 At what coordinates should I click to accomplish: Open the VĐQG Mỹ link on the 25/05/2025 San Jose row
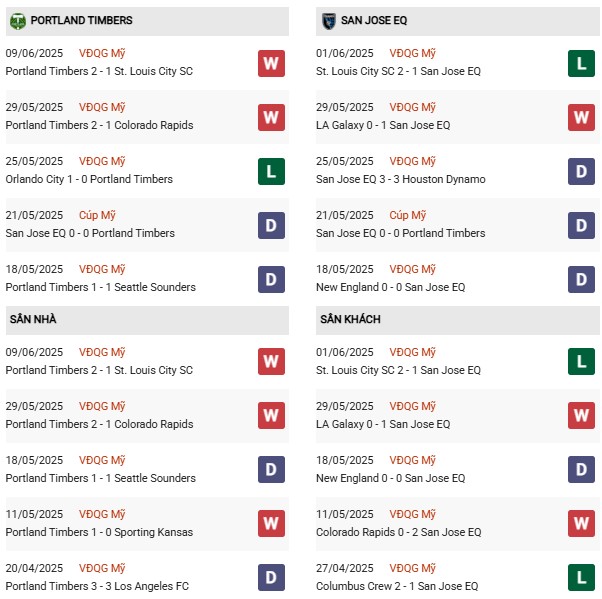[x=412, y=161]
